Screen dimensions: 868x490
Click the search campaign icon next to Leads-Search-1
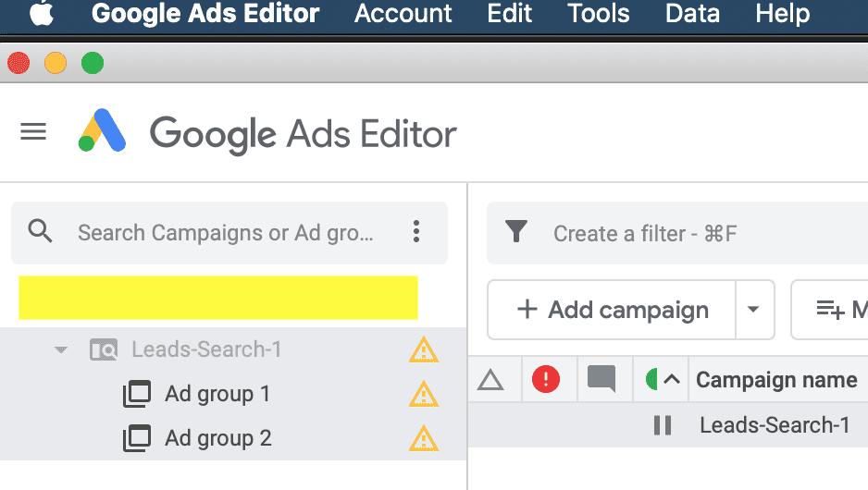pyautogui.click(x=104, y=349)
